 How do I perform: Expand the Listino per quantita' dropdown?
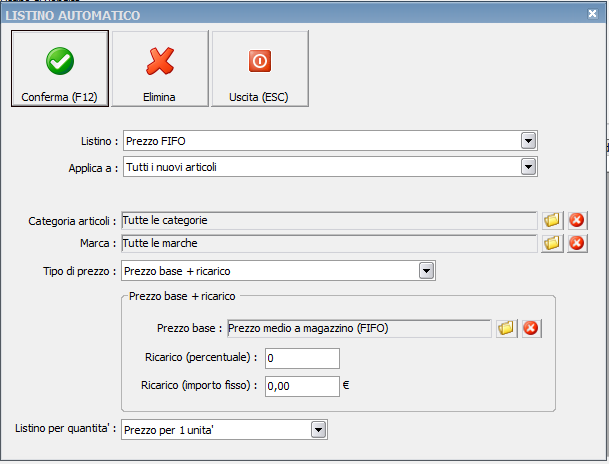click(x=318, y=430)
